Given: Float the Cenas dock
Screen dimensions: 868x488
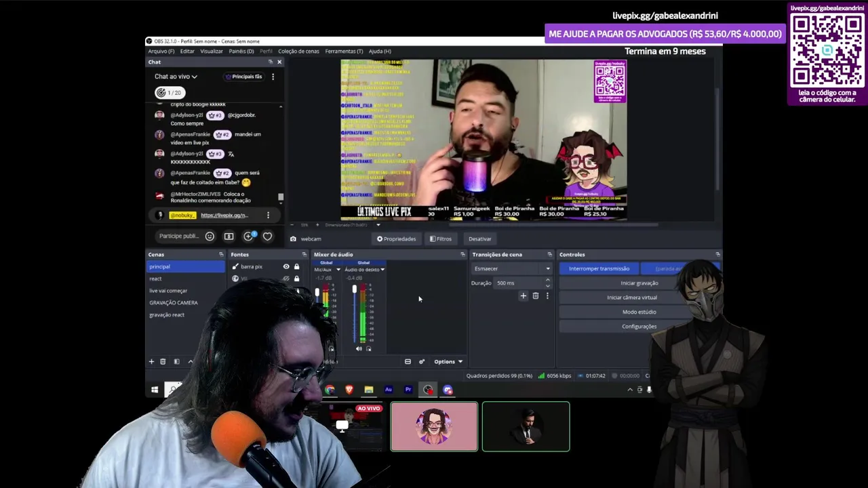Looking at the screenshot, I should point(221,255).
